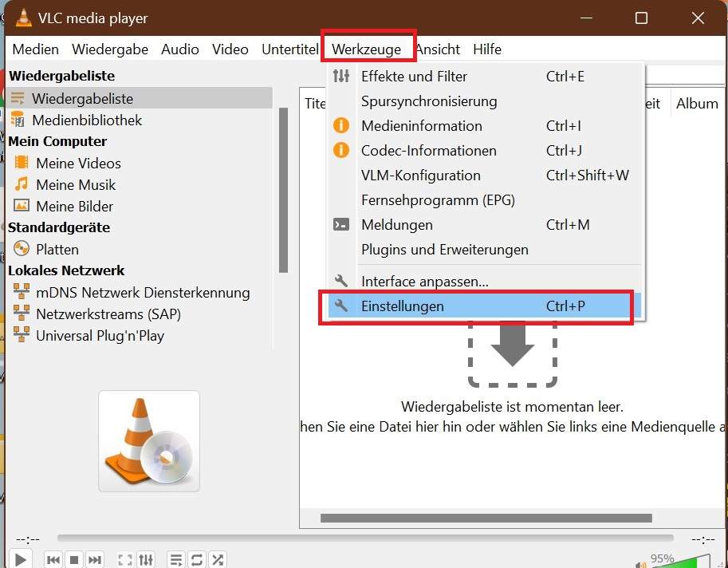The width and height of the screenshot is (728, 568).
Task: Click the playlist icon next to Wiedergabeliste
Action: (x=18, y=98)
